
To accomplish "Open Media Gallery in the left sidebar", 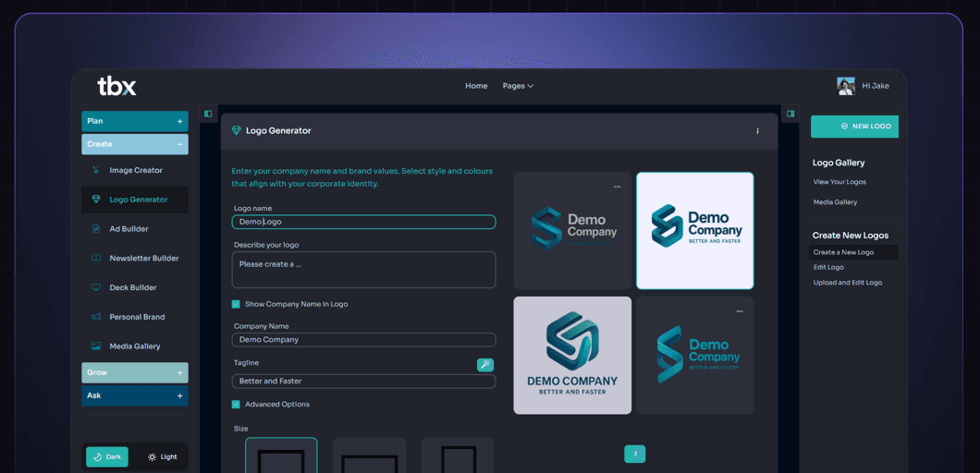I will tap(134, 346).
